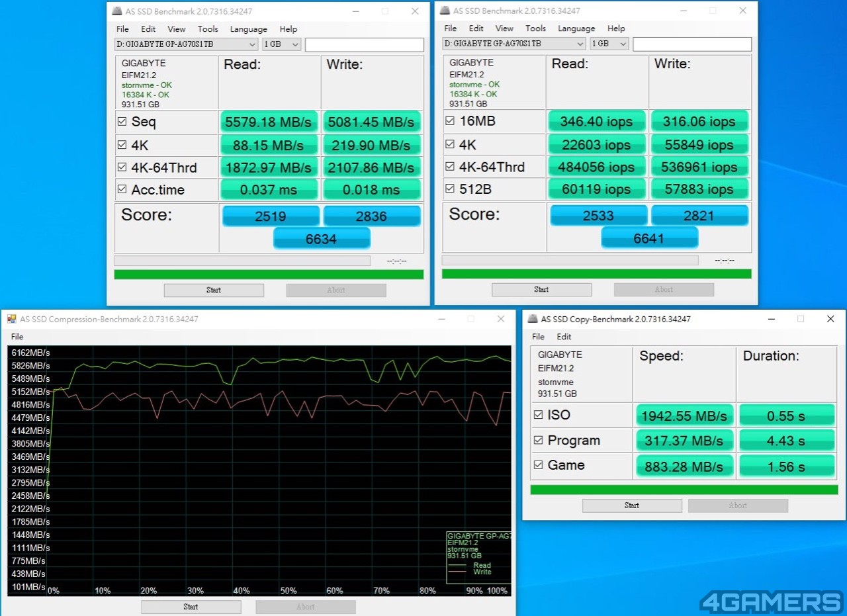Click the total score 6641

point(649,238)
